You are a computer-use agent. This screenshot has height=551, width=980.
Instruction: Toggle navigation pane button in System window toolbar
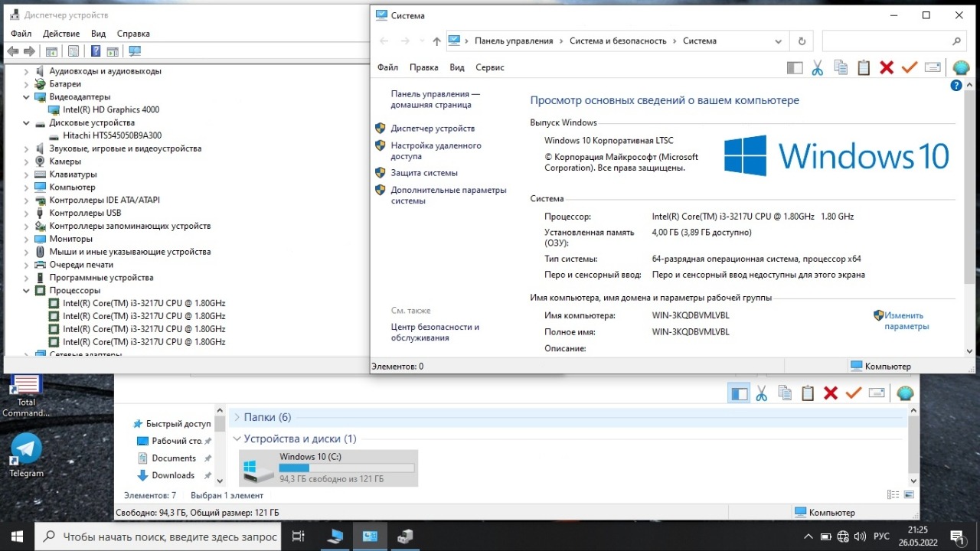tap(795, 67)
